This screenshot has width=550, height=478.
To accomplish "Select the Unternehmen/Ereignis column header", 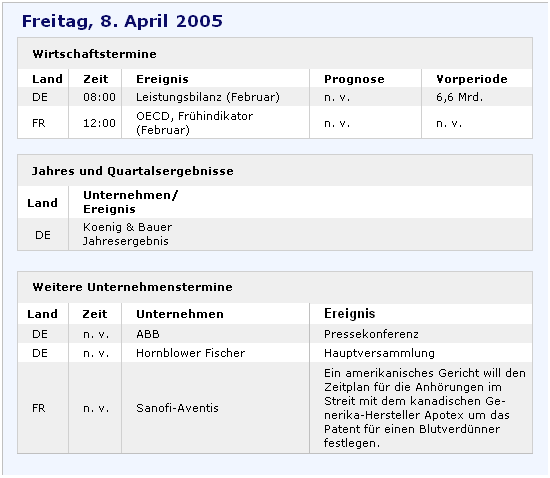I will (x=130, y=202).
